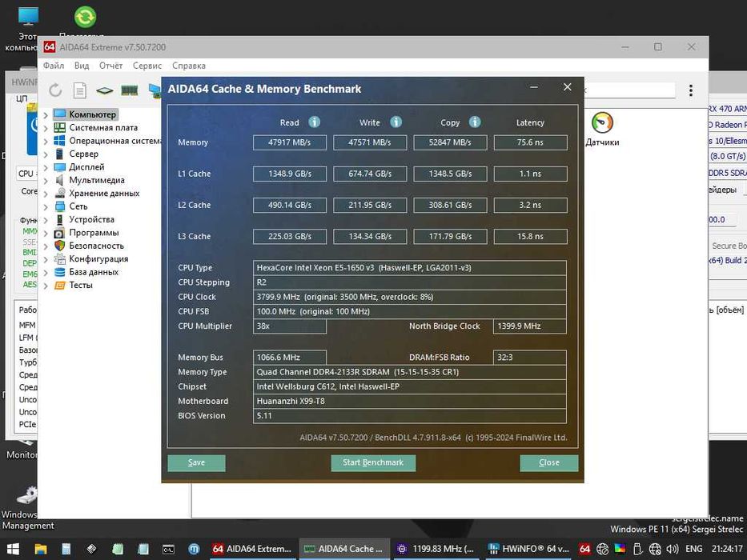This screenshot has height=560, width=747.
Task: Click the Save button
Action: click(196, 463)
